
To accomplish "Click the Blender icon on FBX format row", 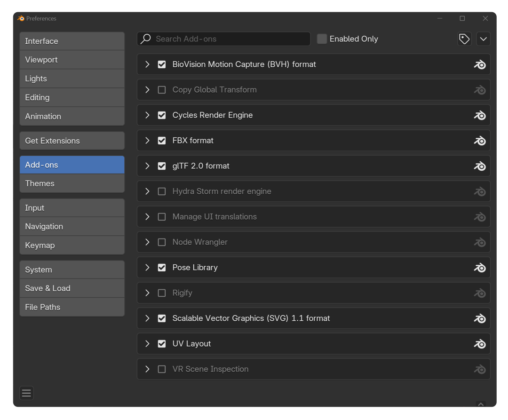I will click(x=480, y=141).
